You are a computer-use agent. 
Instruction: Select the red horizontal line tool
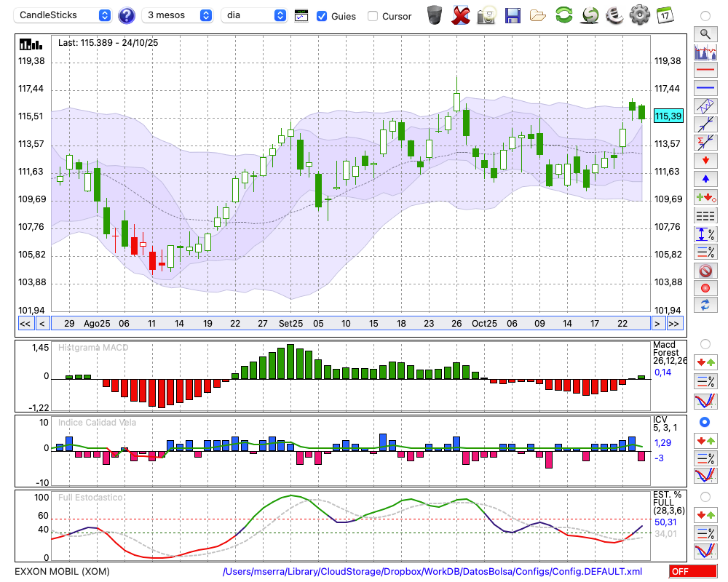(x=705, y=70)
